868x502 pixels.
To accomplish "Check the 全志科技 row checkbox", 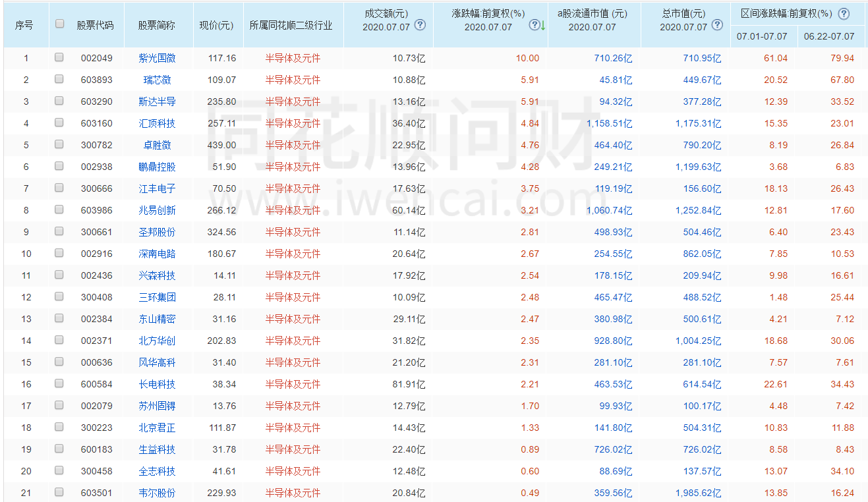I will (x=59, y=470).
